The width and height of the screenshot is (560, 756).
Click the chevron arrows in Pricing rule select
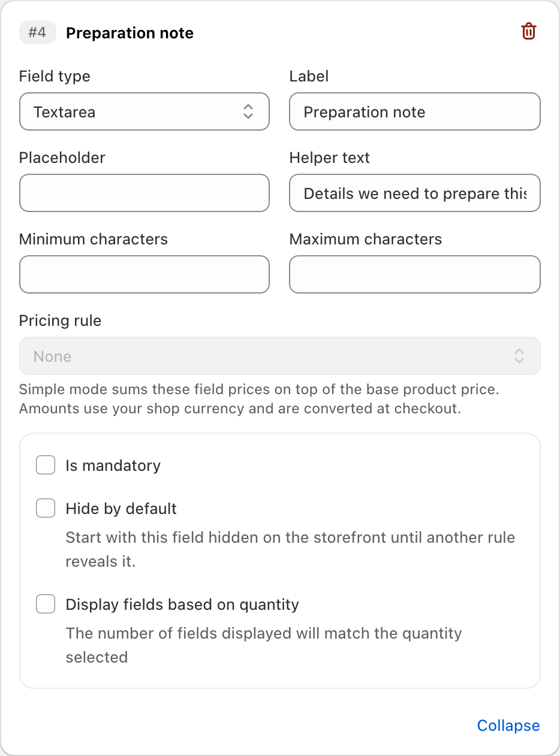[x=519, y=356]
